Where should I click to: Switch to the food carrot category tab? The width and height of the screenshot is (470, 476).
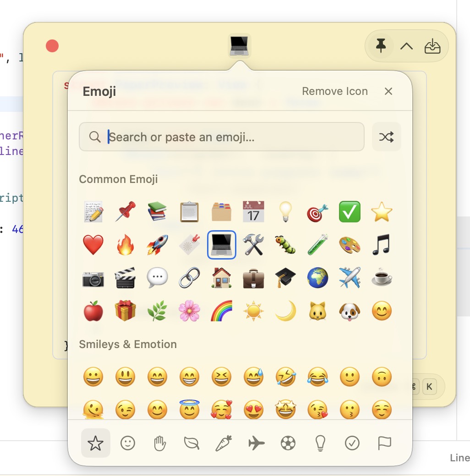coord(224,443)
